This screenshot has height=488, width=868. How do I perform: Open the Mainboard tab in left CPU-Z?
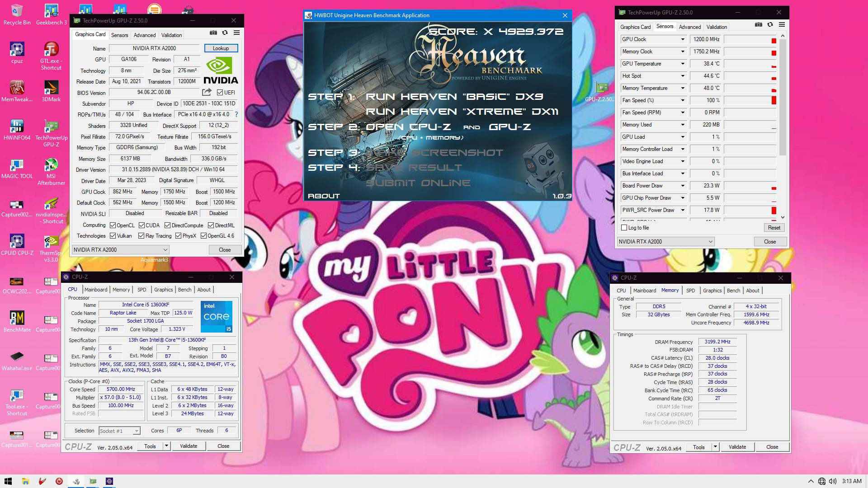(96, 290)
